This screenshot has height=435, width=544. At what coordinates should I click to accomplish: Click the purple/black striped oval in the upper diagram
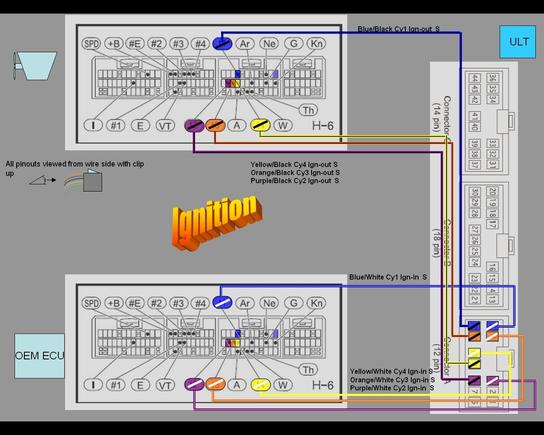coord(194,125)
